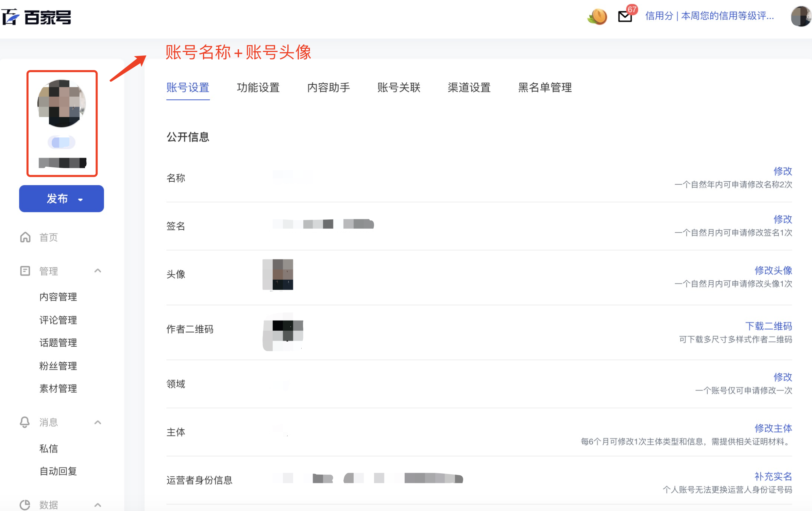This screenshot has height=511, width=812.
Task: Switch to the 黑名单管理 tab
Action: tap(545, 87)
